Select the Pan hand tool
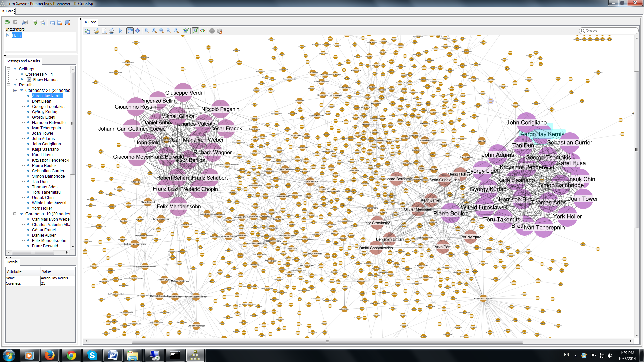 click(130, 31)
